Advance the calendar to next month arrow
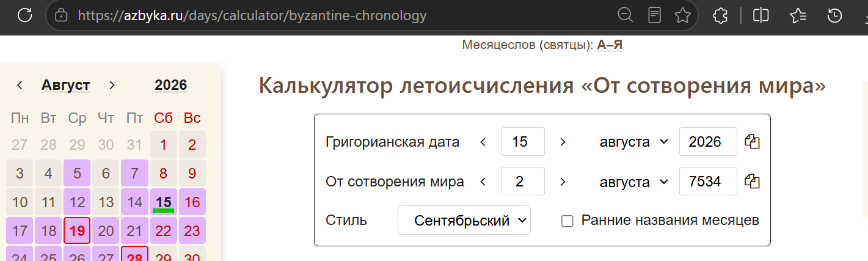The image size is (868, 261). (x=112, y=85)
